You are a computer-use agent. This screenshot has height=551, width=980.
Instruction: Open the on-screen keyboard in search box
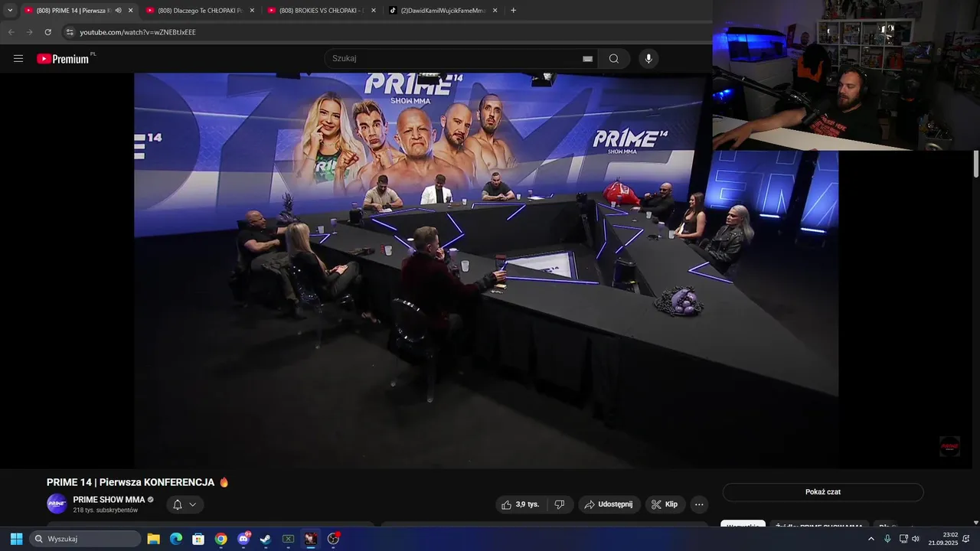coord(587,58)
